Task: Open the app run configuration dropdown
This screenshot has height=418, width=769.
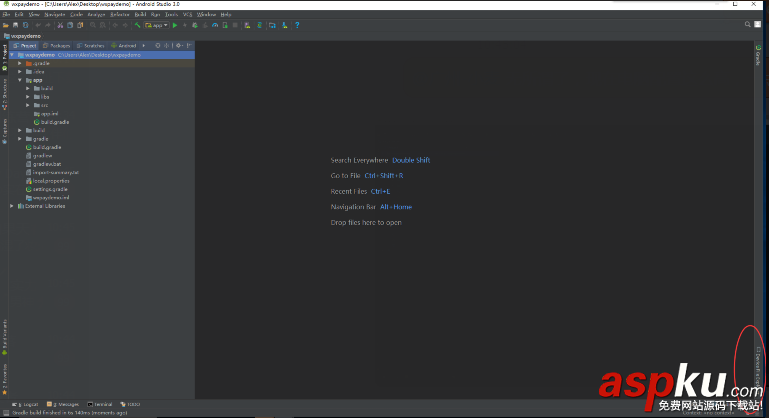Action: tap(156, 25)
